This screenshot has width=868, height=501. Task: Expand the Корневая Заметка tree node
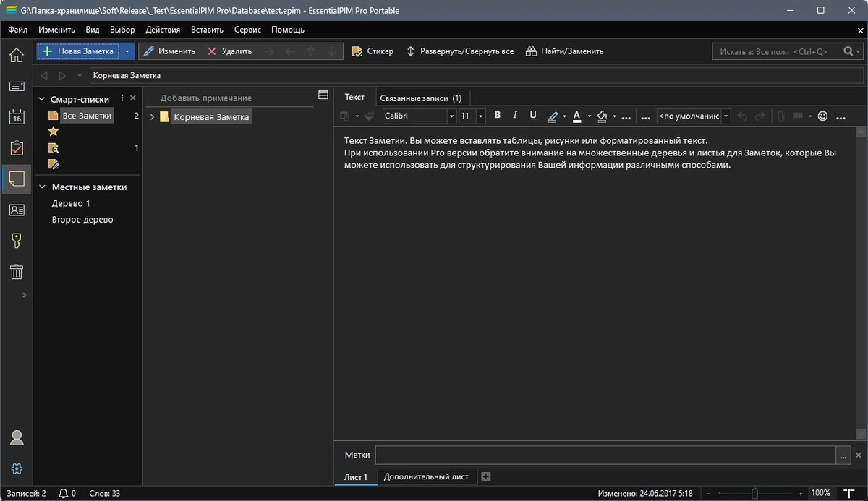pyautogui.click(x=152, y=116)
